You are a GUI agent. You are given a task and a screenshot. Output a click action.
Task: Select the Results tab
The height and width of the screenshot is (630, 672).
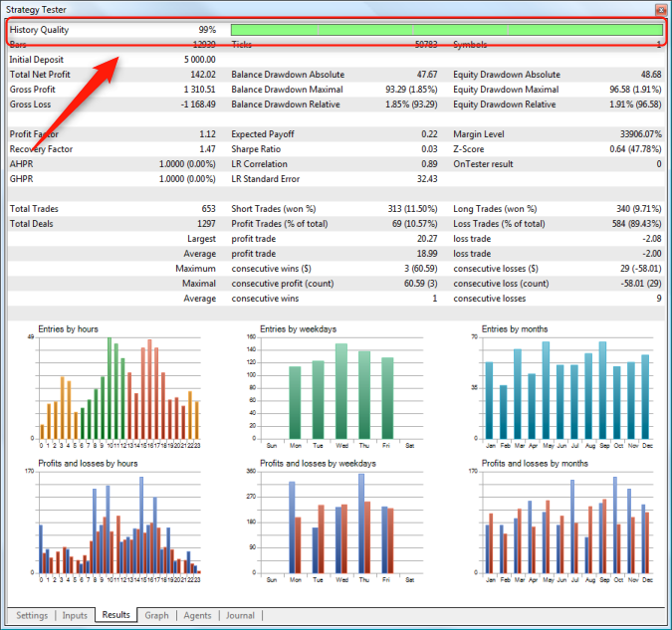[x=115, y=614]
